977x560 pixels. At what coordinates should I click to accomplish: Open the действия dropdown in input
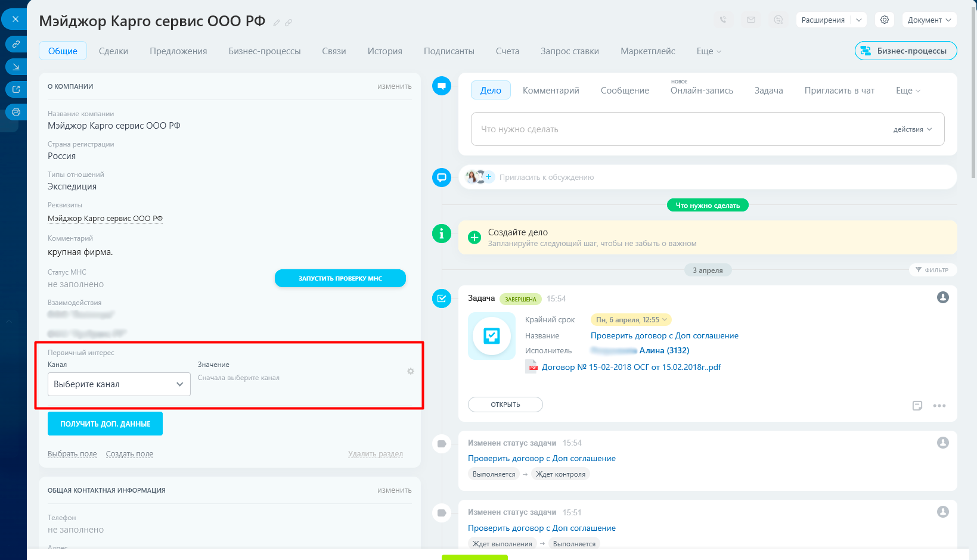click(912, 129)
